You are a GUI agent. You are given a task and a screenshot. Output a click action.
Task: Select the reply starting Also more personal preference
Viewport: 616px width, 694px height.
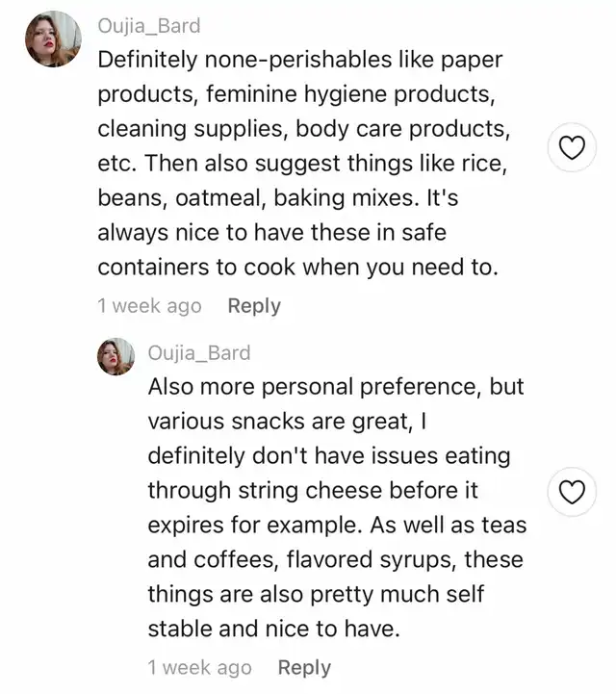[337, 507]
